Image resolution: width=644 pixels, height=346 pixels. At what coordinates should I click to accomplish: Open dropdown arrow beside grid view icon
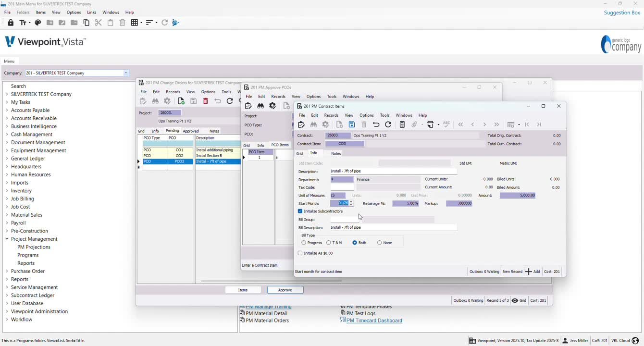[x=141, y=23]
